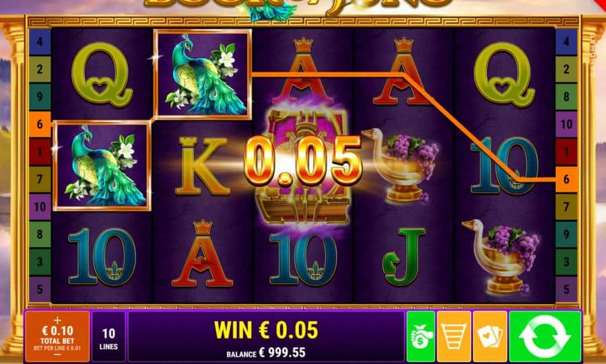Click the book scatter symbol in center

(304, 167)
